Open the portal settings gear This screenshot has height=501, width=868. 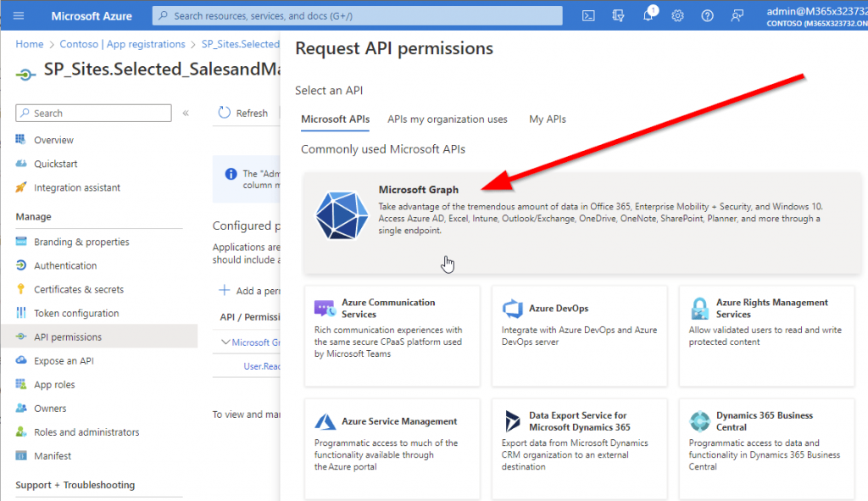[677, 14]
